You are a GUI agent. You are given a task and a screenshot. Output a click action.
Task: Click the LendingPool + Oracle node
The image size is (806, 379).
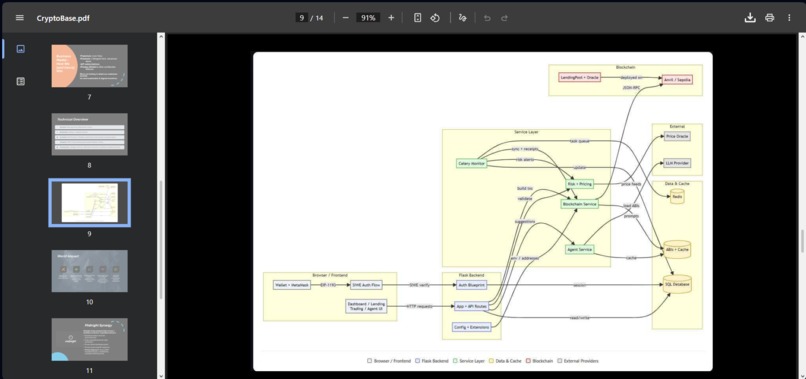point(579,77)
